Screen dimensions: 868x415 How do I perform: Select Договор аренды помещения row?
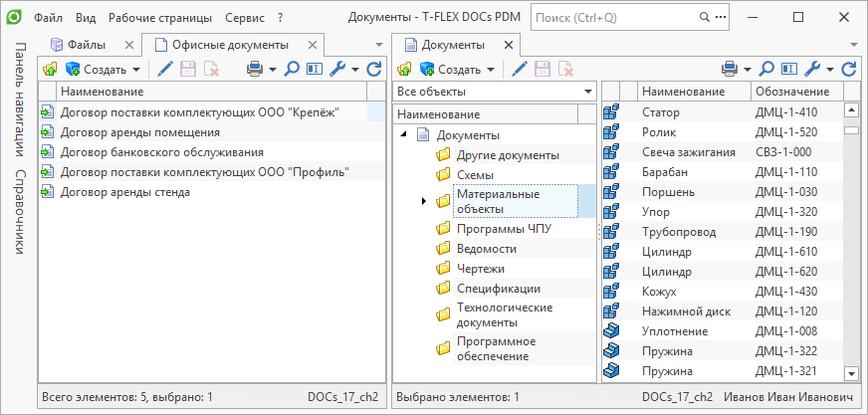click(x=212, y=132)
